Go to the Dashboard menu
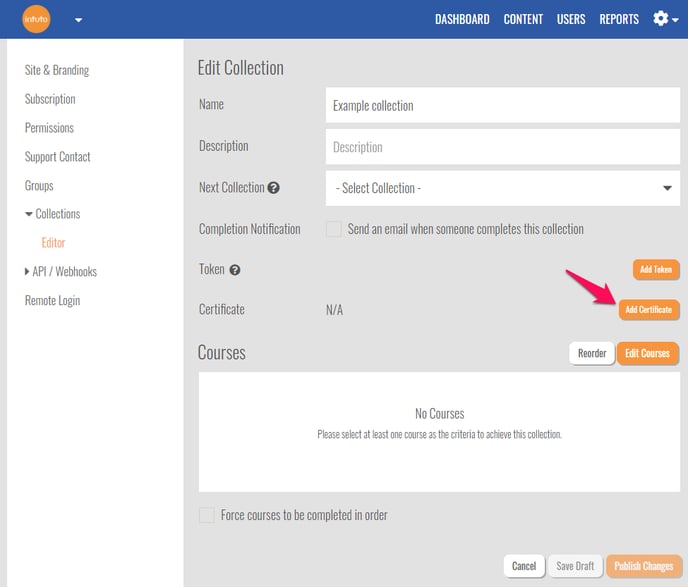Viewport: 688px width, 587px height. [462, 19]
